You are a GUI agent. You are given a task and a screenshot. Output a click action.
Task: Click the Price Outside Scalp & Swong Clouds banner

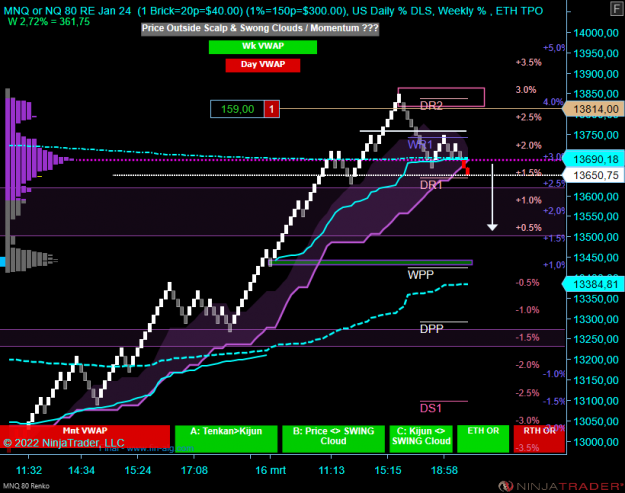point(260,29)
